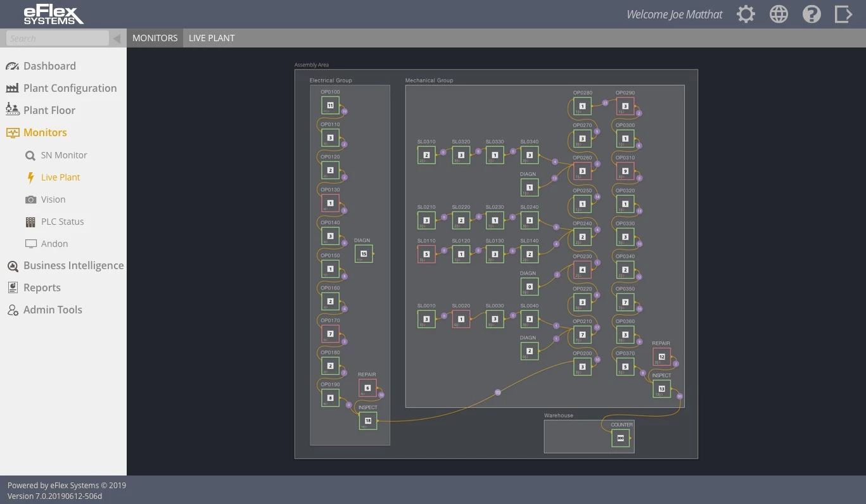This screenshot has width=866, height=504.
Task: Collapse the sidebar with the arrow beside Search
Action: [x=117, y=38]
